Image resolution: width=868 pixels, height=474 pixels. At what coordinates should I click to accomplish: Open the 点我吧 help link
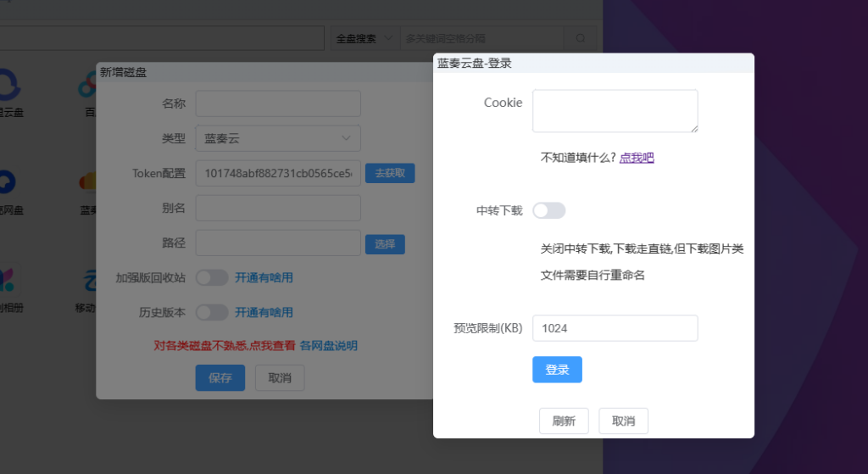click(637, 158)
